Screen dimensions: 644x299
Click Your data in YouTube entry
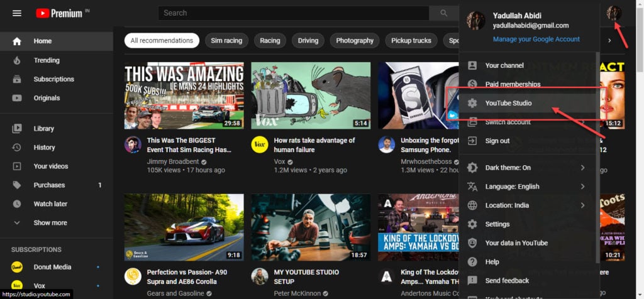coord(529,243)
